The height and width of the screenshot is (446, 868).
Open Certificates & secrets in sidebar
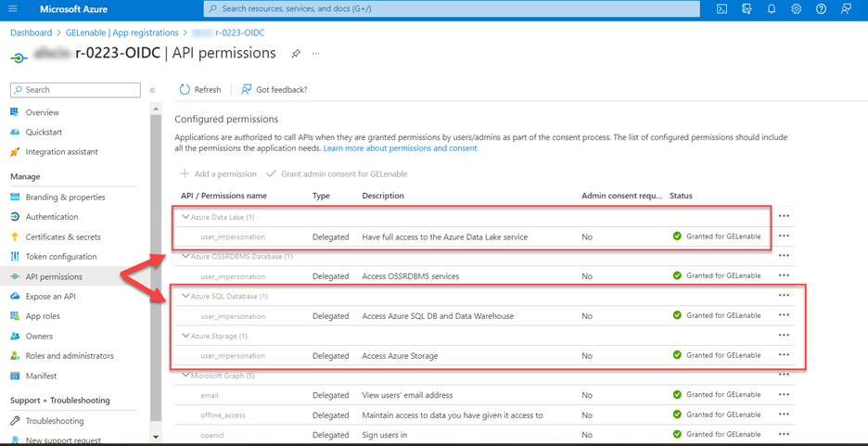[63, 236]
